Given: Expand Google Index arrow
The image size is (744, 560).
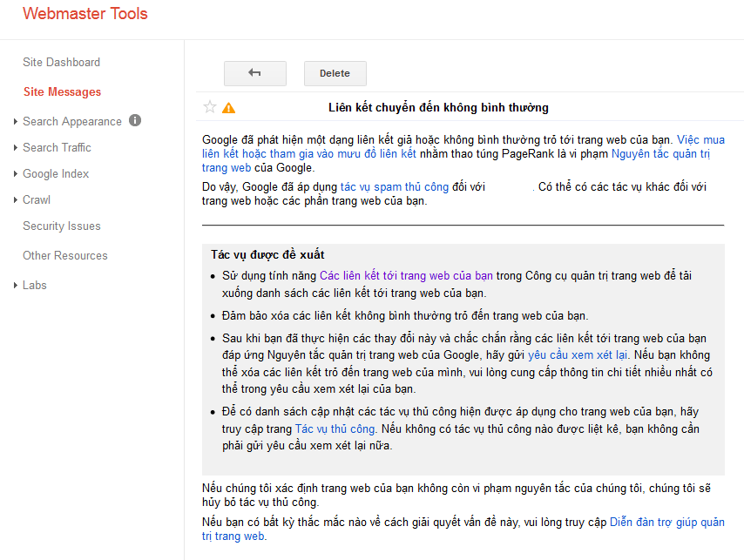Looking at the screenshot, I should coord(16,173).
